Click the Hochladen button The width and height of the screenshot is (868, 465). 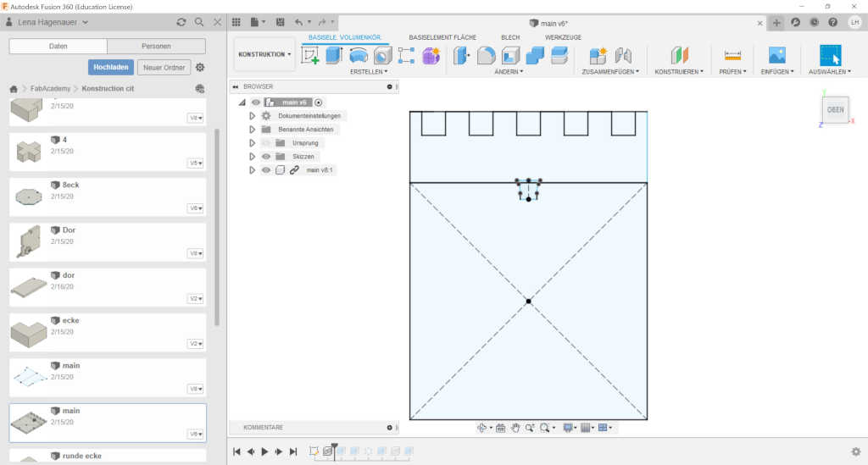tap(111, 67)
